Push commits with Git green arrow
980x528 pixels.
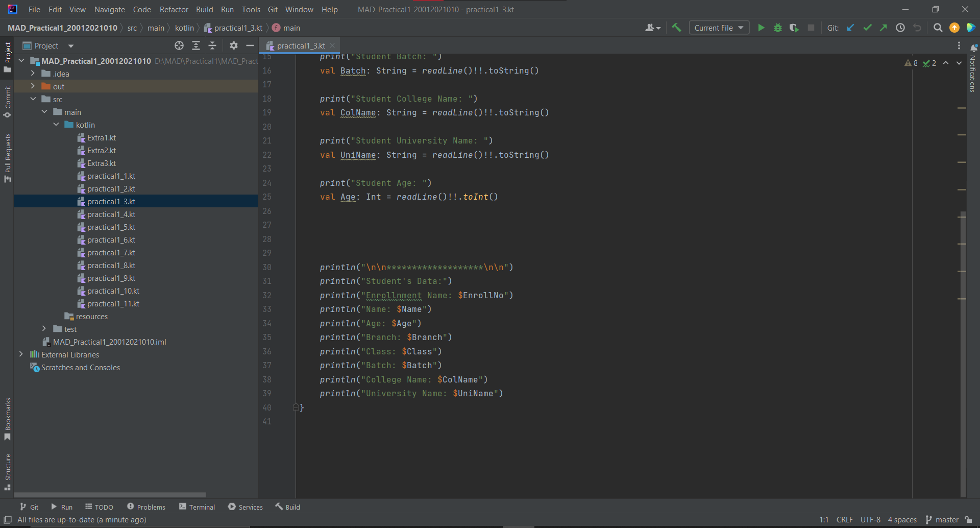pos(884,28)
